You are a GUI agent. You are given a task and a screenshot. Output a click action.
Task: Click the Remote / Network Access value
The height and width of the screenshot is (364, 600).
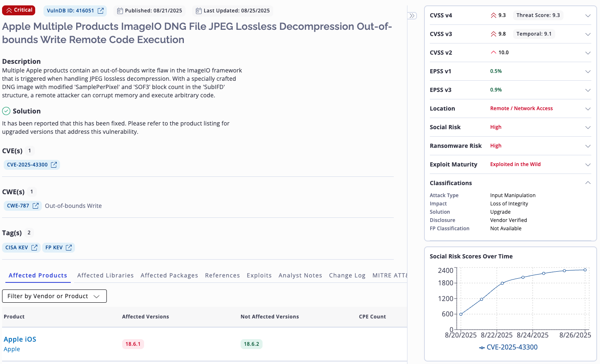pyautogui.click(x=521, y=108)
